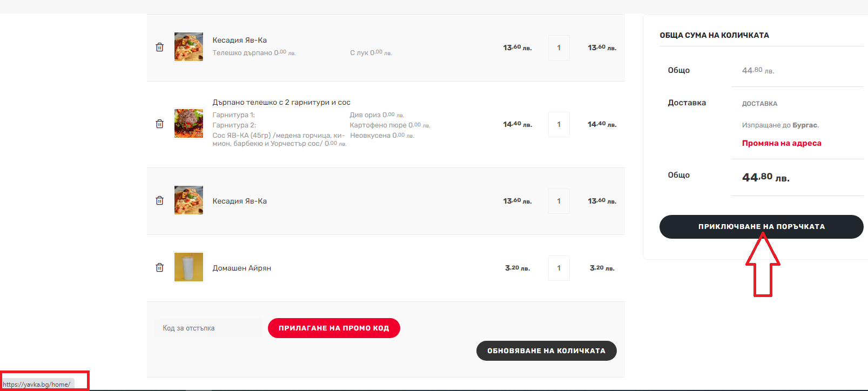Open first Кесадия Яв-Ка product thumbnail
Image resolution: width=868 pixels, height=391 pixels.
point(189,46)
